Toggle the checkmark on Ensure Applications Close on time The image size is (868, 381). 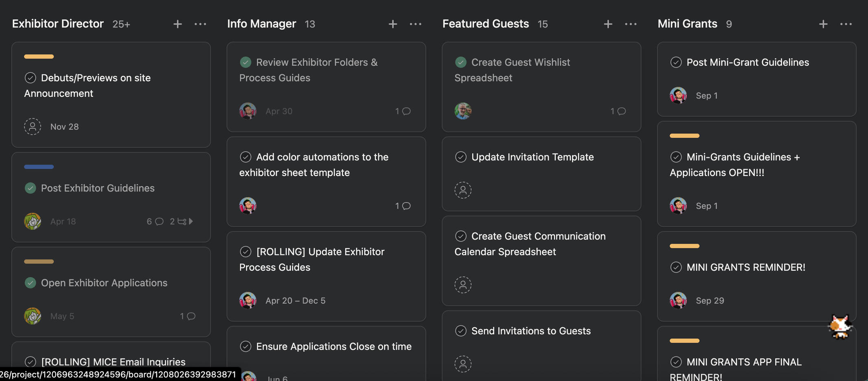coord(245,346)
